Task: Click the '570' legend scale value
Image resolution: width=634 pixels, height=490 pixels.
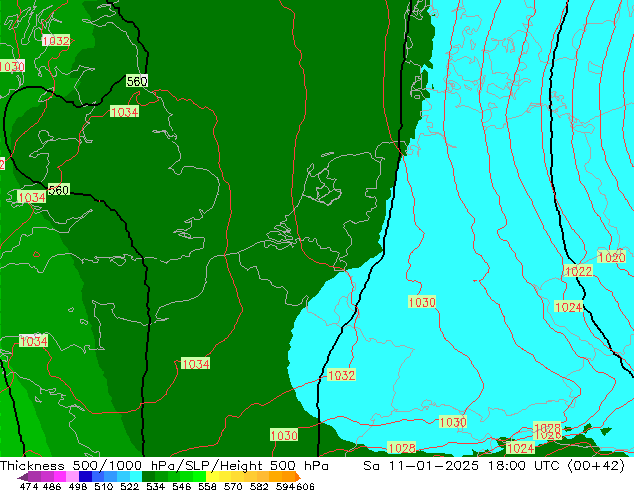Action: point(233,486)
